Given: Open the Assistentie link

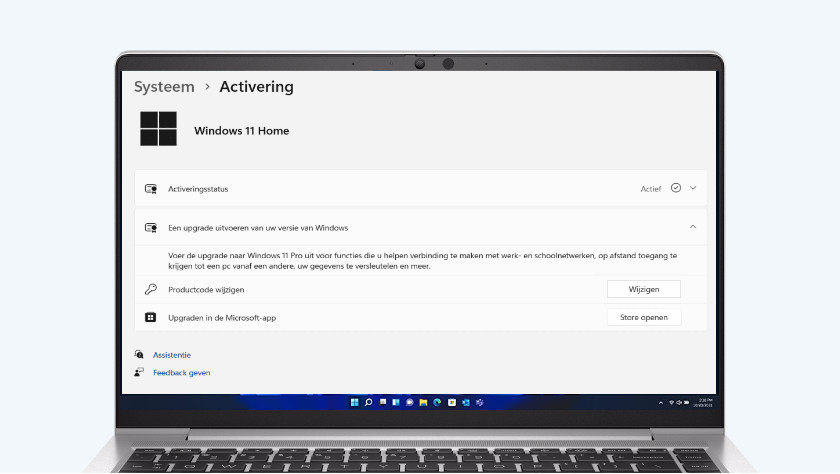Looking at the screenshot, I should tap(172, 355).
